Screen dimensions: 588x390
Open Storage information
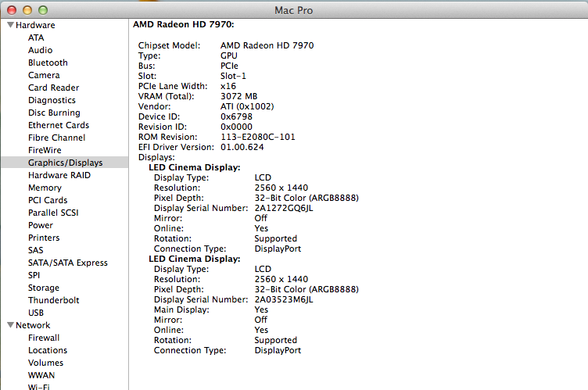pyautogui.click(x=44, y=288)
